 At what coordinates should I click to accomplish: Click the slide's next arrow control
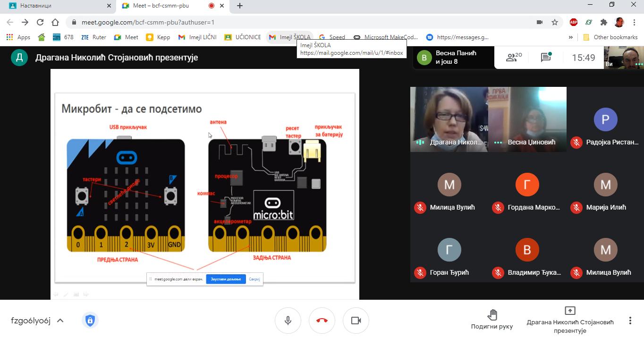pyautogui.click(x=86, y=294)
